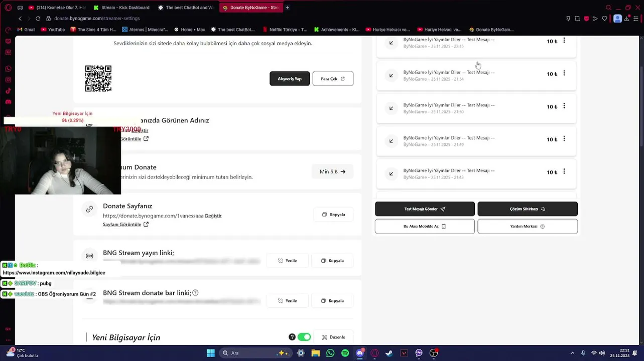Open Sayfanı Görüntüle link
The image size is (644, 361).
126,224
